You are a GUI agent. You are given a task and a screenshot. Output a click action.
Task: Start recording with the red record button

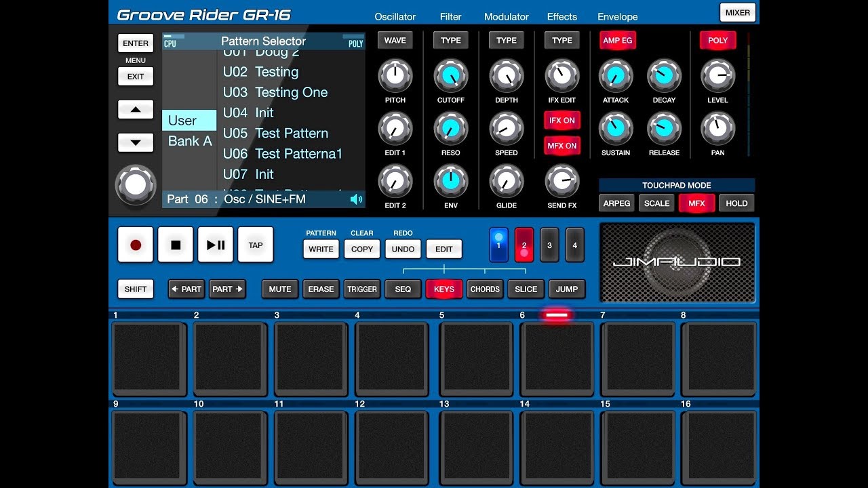coord(136,245)
